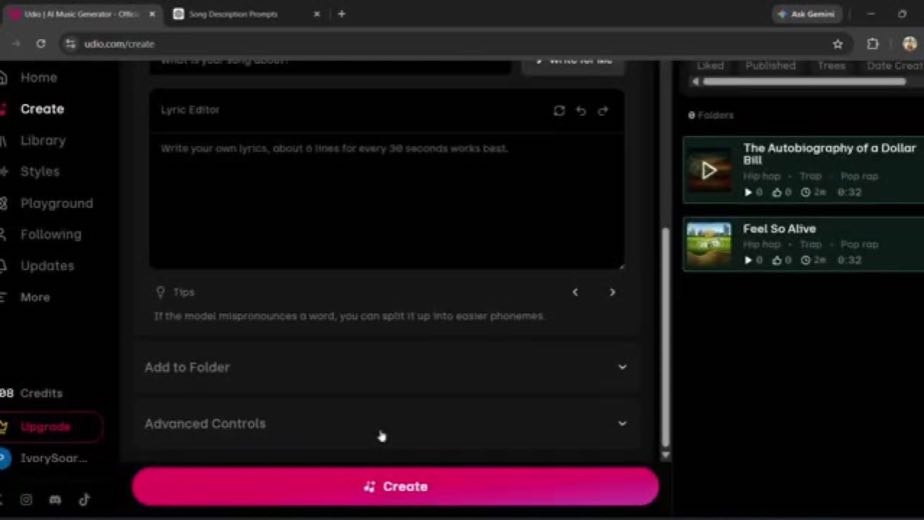Show the previous tip
Image resolution: width=924 pixels, height=520 pixels.
(x=575, y=292)
